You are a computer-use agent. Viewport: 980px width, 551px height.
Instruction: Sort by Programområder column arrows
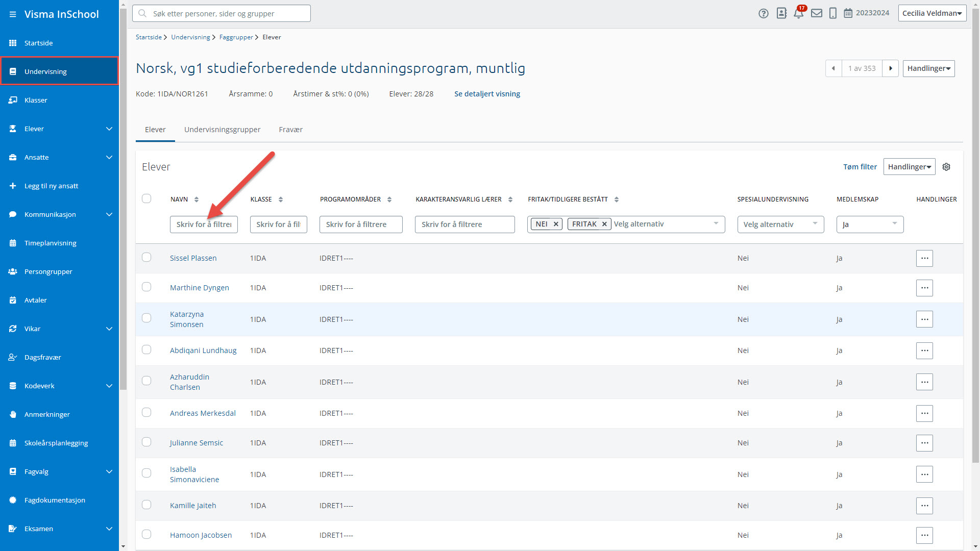(389, 199)
